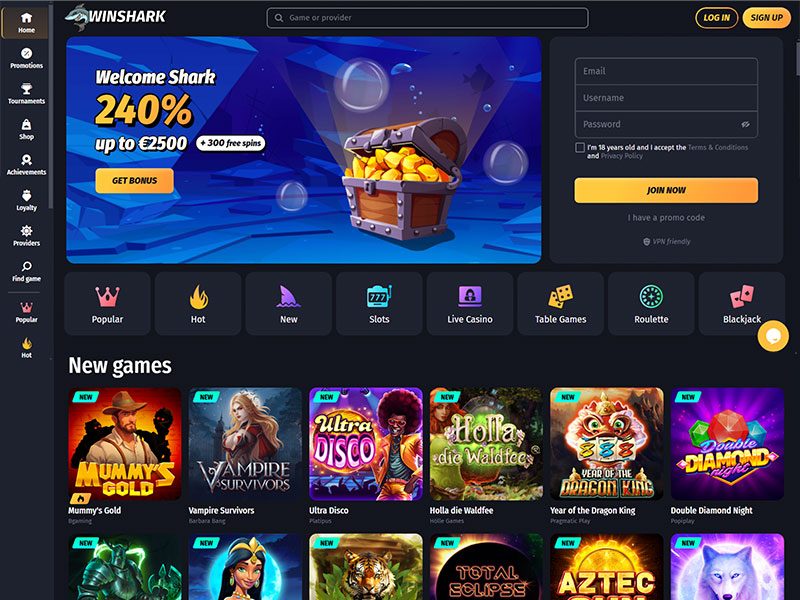Go to the Shop bag icon
Viewport: 800px width, 600px height.
click(x=27, y=124)
